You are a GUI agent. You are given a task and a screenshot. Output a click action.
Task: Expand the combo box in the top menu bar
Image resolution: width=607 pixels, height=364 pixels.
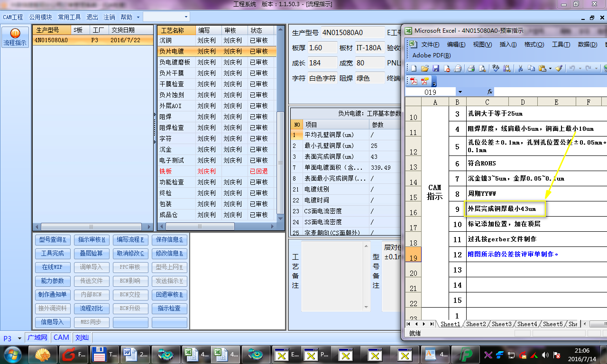click(186, 17)
